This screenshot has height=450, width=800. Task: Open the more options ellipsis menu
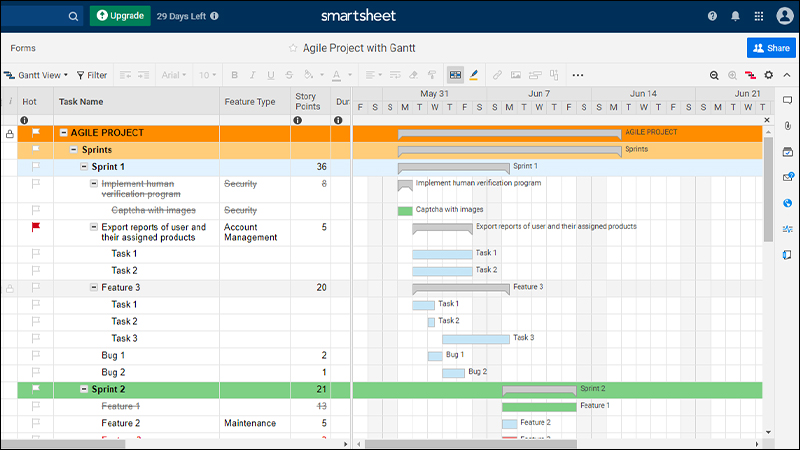coord(578,75)
